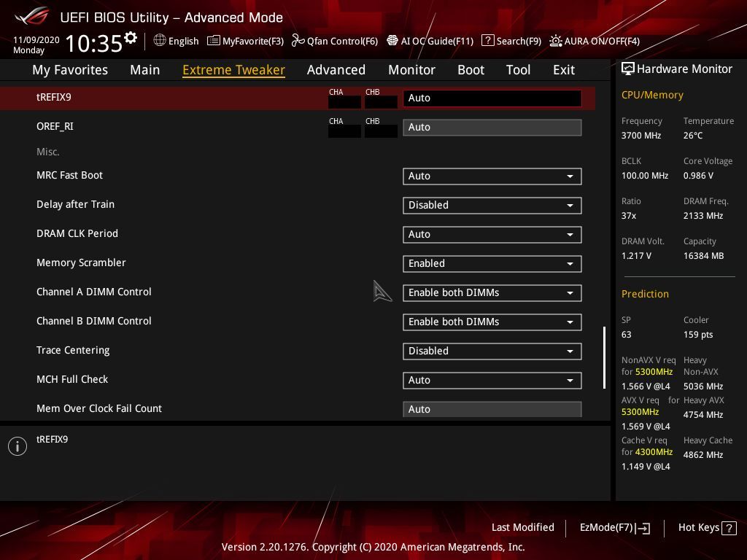Viewport: 747px width, 560px height.
Task: Select the Delay after Train label
Action: click(75, 204)
